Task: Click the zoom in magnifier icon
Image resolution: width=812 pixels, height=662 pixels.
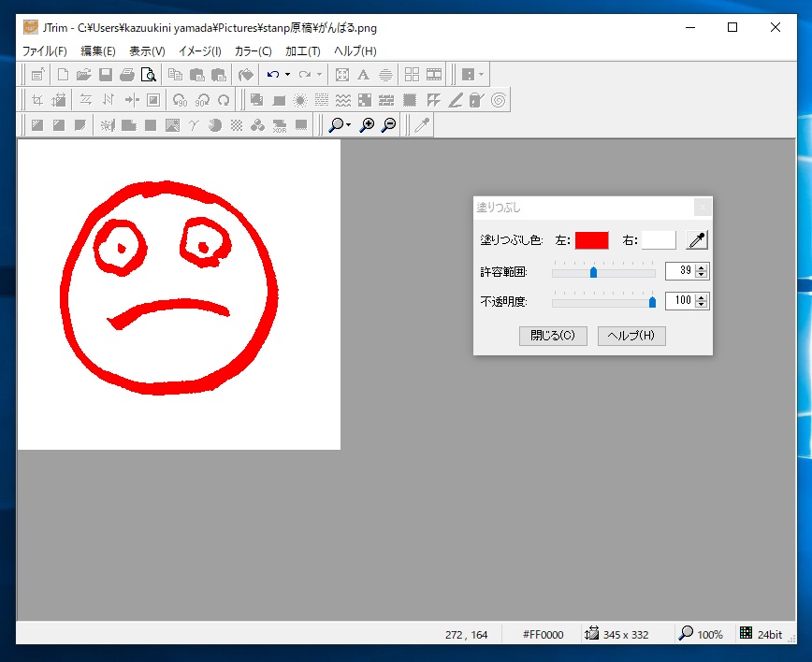Action: [x=367, y=125]
